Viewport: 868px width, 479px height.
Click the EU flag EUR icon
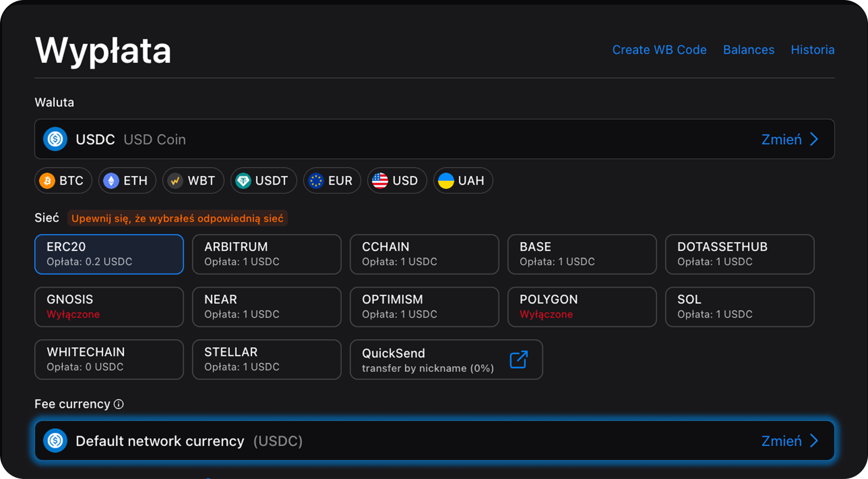[x=316, y=181]
